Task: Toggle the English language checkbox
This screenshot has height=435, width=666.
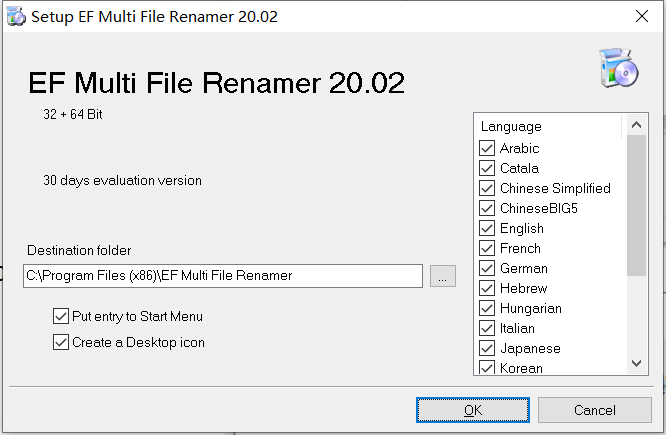Action: (x=487, y=228)
